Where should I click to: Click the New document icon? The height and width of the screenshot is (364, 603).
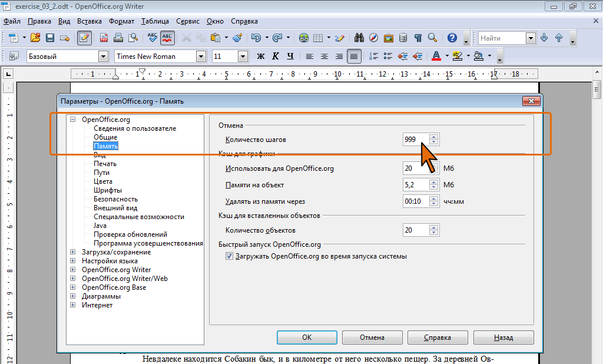pos(14,38)
